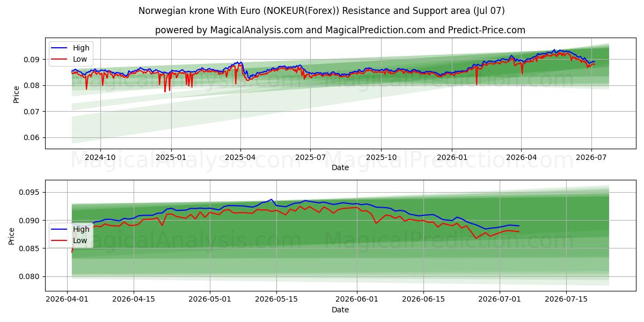Click the 'powered by MagicalAnalysis.com' subtitle

point(340,30)
